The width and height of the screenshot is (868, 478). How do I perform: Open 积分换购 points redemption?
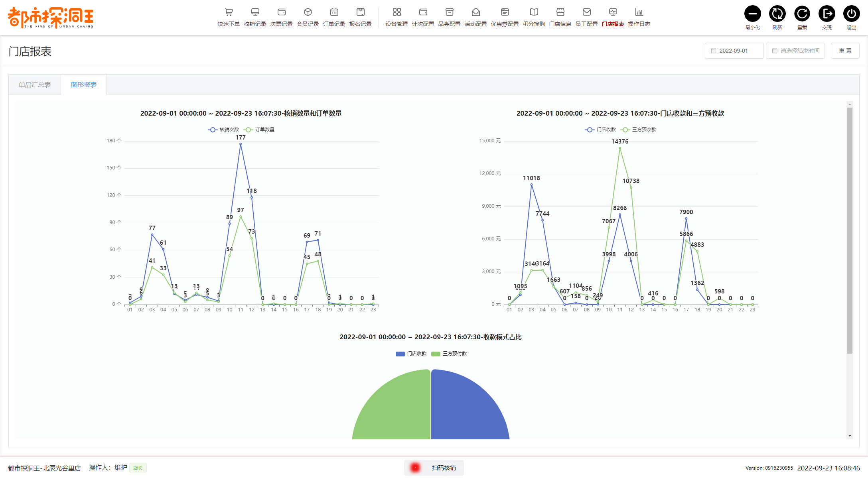click(x=534, y=17)
